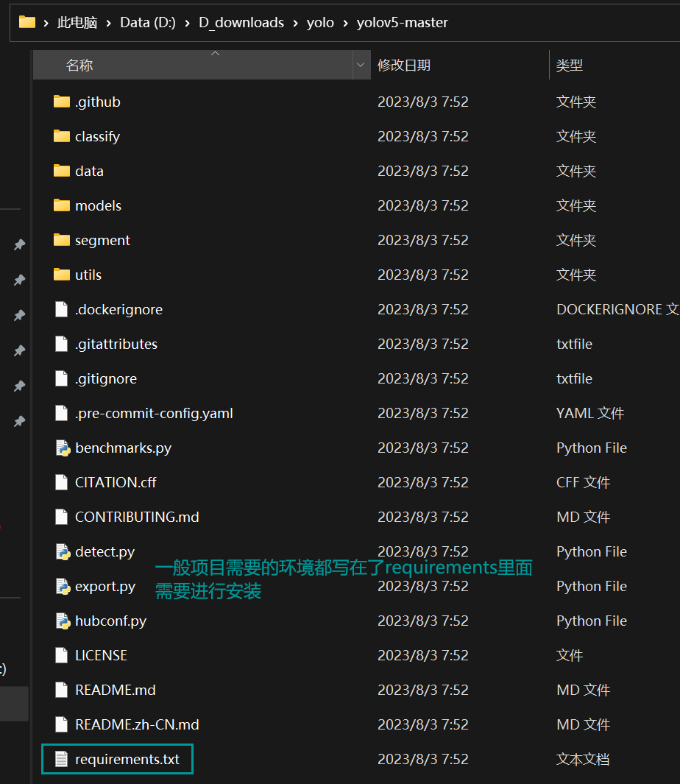Click the CFF 文件 type cell
Screen dimensions: 680x784
pyautogui.click(x=584, y=482)
